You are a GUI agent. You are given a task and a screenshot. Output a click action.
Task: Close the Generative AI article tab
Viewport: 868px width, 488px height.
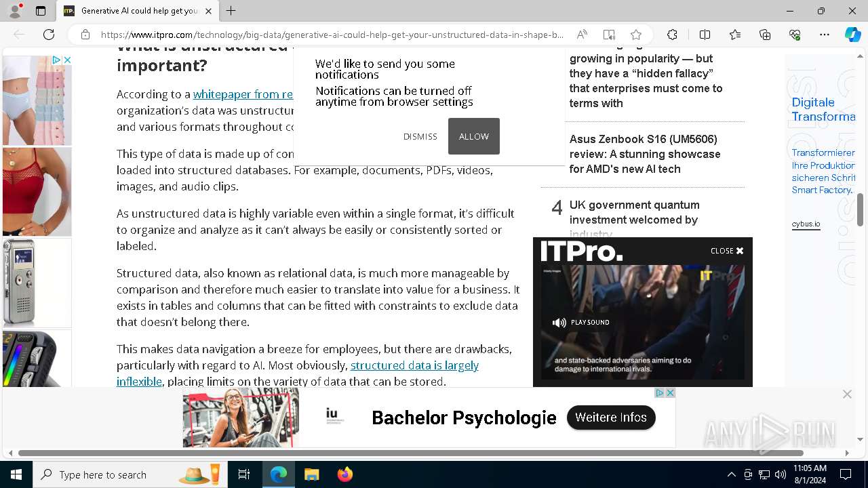click(208, 11)
